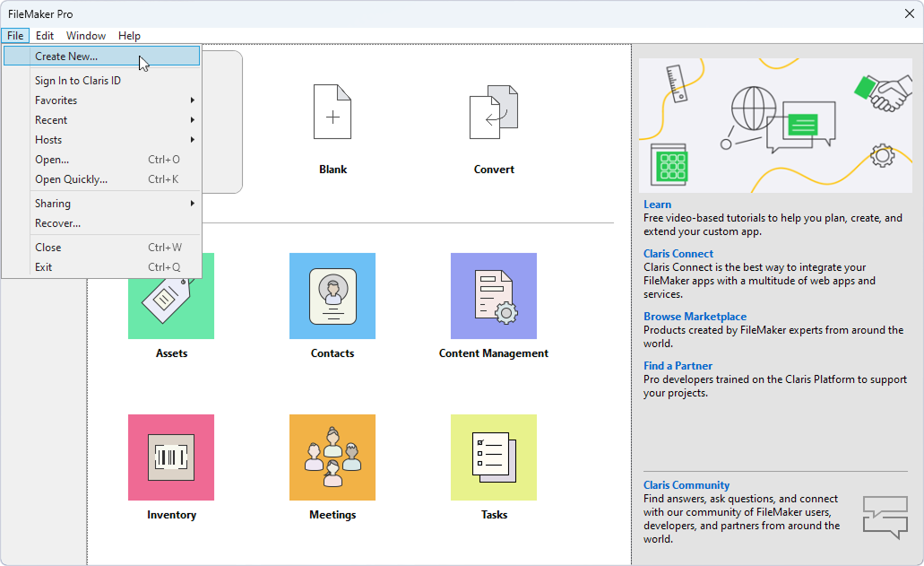Select the Tasks checklist template icon
This screenshot has width=924, height=566.
click(x=494, y=457)
